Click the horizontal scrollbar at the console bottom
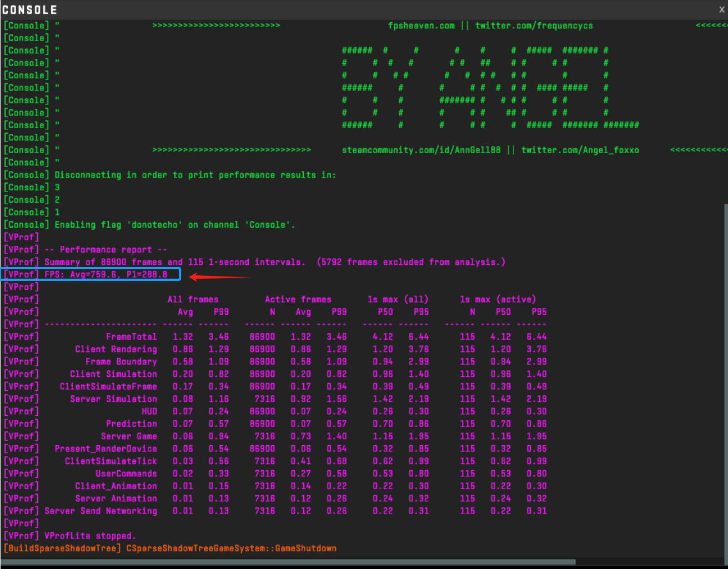Image resolution: width=728 pixels, height=569 pixels. pyautogui.click(x=289, y=562)
